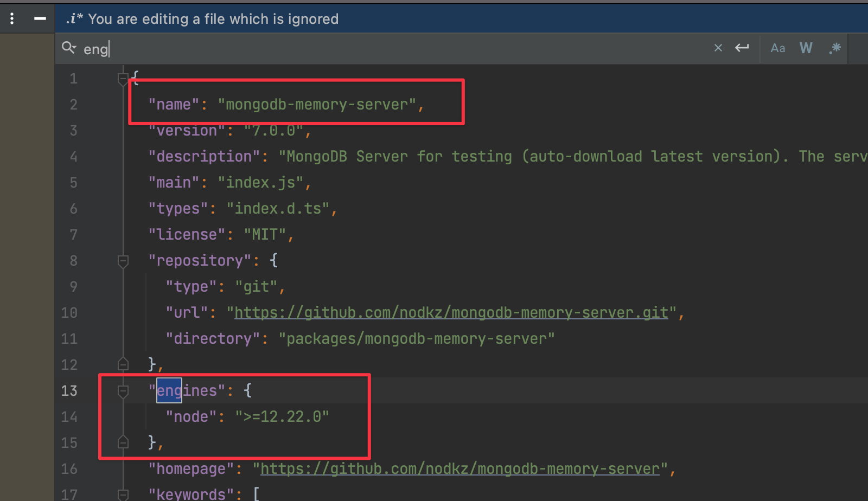
Task: Click the "mongodb-memory-server" value on line 2
Action: tap(317, 105)
